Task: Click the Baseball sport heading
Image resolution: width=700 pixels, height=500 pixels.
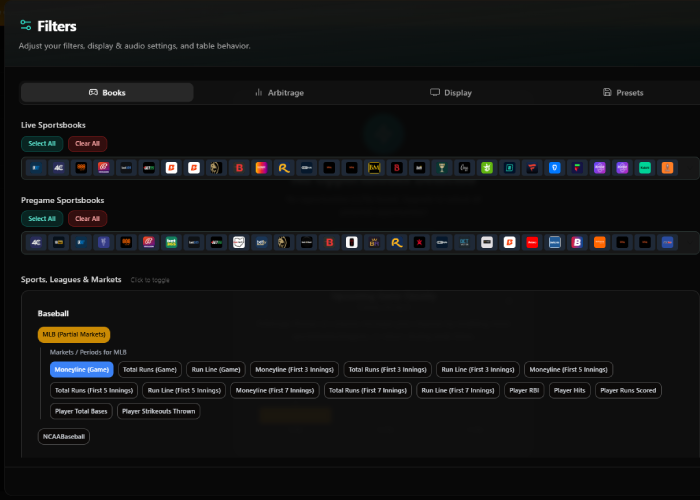Action: point(53,313)
